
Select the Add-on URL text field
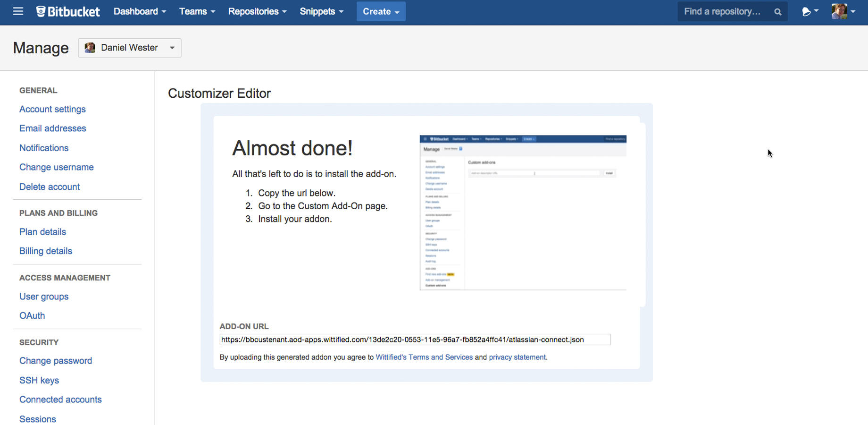click(x=415, y=340)
